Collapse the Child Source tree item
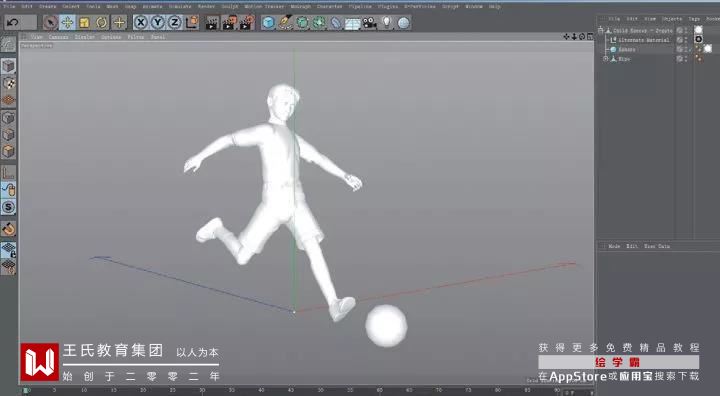 (x=601, y=30)
